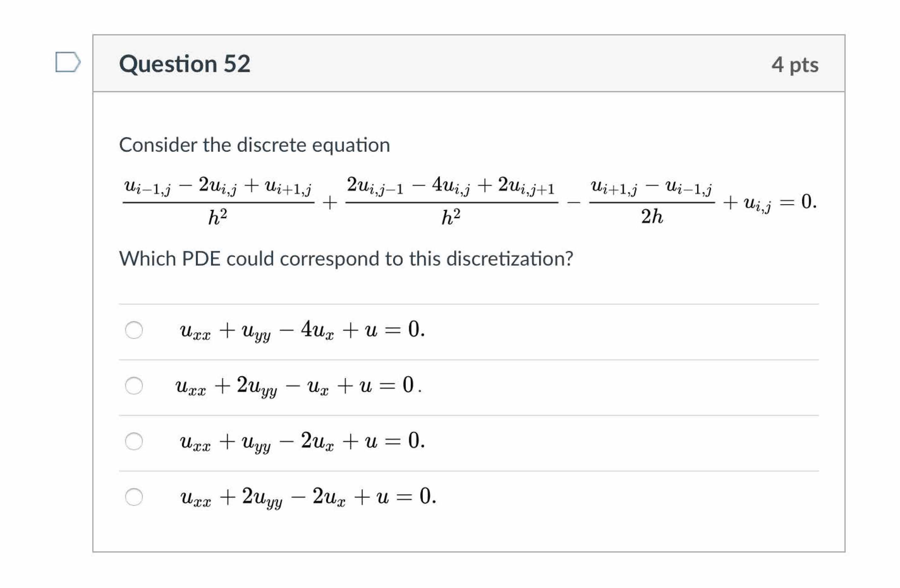This screenshot has width=900, height=588.
Task: Click the "Consider the discrete equation" text
Action: tap(254, 145)
